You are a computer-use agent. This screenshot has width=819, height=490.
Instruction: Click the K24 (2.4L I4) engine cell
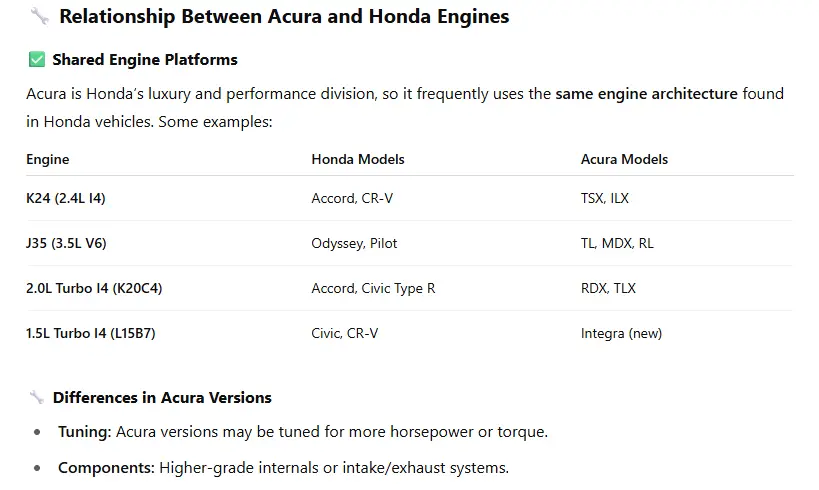66,198
